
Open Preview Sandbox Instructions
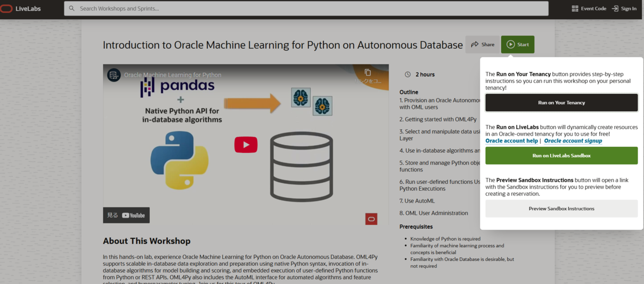(x=561, y=208)
